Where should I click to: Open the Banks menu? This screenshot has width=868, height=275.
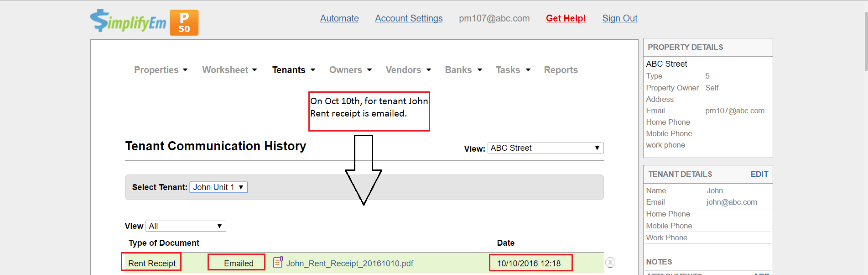(x=463, y=70)
